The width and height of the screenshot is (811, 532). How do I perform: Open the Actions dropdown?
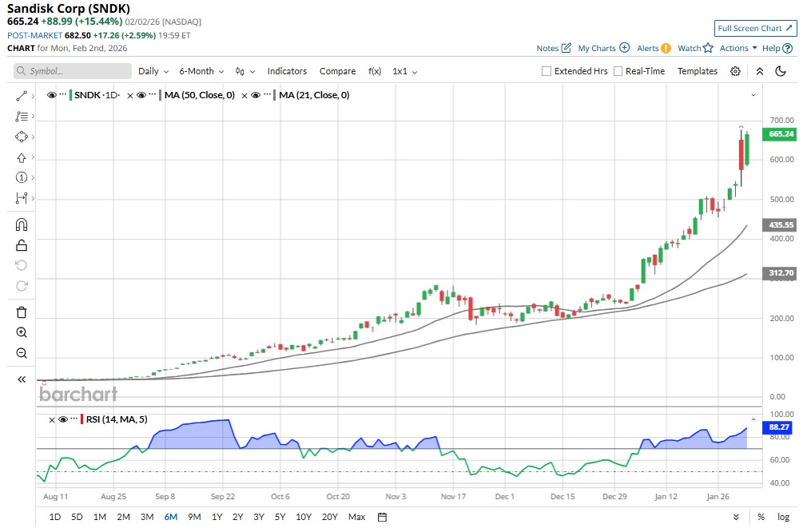click(738, 48)
